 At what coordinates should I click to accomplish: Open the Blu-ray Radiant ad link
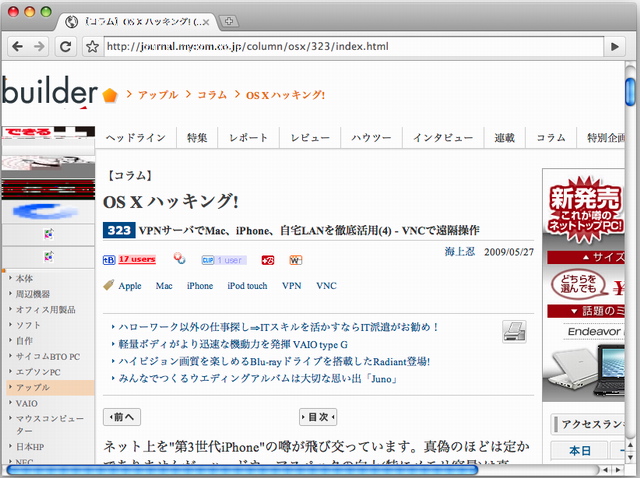[x=274, y=362]
